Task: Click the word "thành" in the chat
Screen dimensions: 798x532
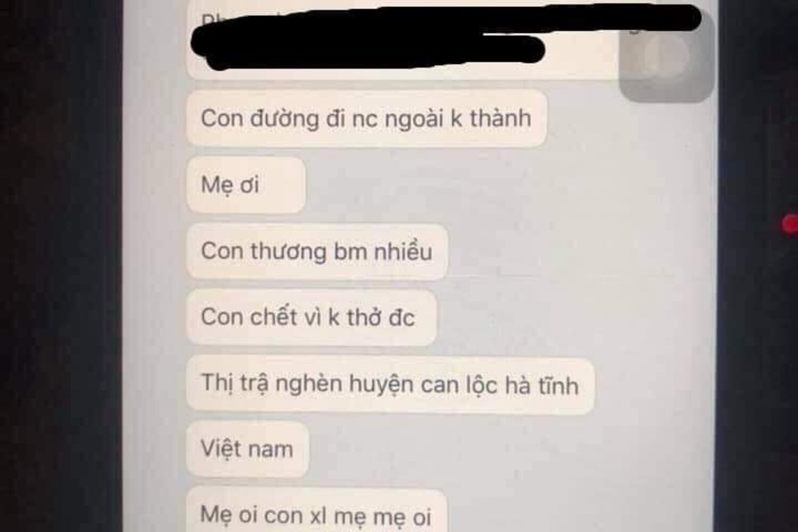Action: coord(500,118)
